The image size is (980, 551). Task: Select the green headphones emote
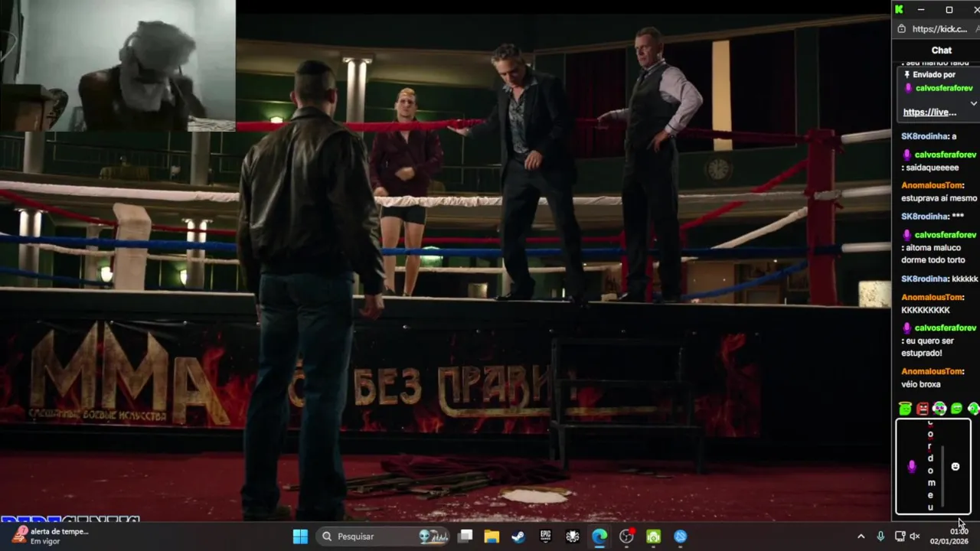coord(939,409)
